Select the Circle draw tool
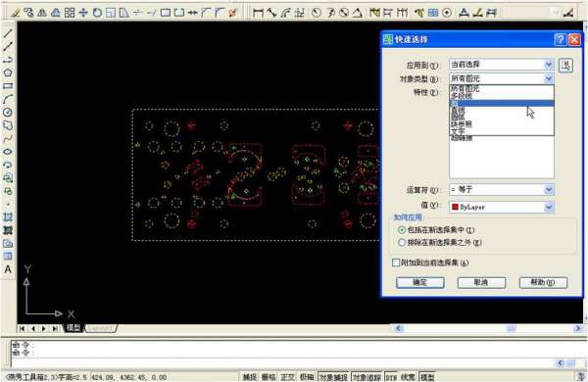The image size is (588, 382). (x=8, y=113)
